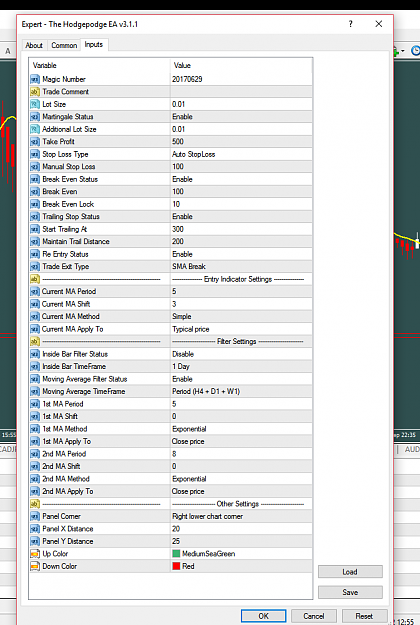Viewport: 420px width, 625px height.
Task: Select the Panel Y Distance value 25
Action: coord(241,541)
